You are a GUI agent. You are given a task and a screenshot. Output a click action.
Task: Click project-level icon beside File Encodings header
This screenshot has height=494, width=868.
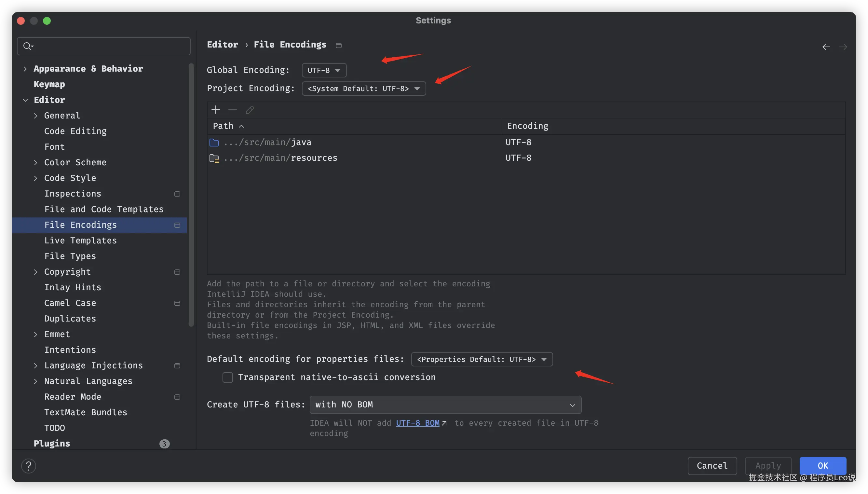pyautogui.click(x=339, y=46)
